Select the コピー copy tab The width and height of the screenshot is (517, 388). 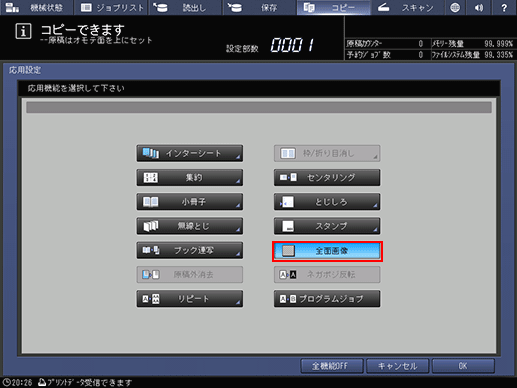(x=334, y=7)
